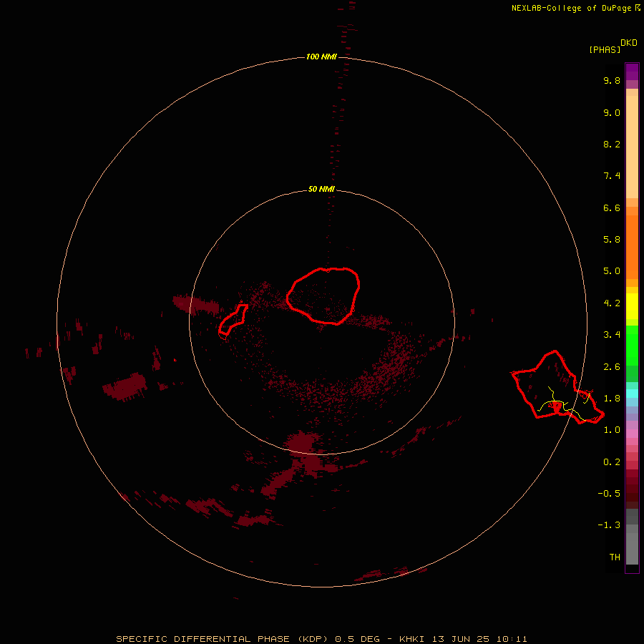Viewport: 644px width, 644px height.
Task: Click the 1.8 value on color scale
Action: tap(612, 399)
